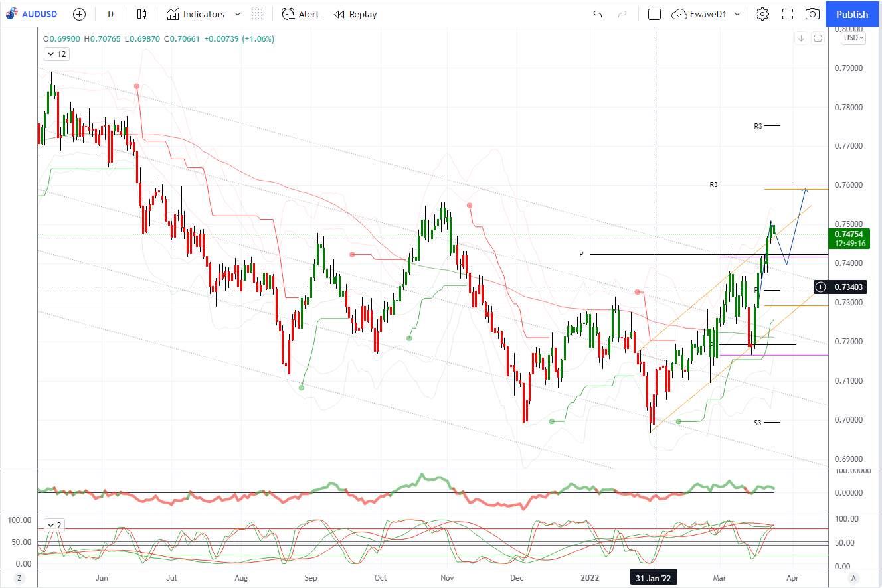Expand the favorite indicators chevron
Screen dimensions: 882x588
pos(238,14)
